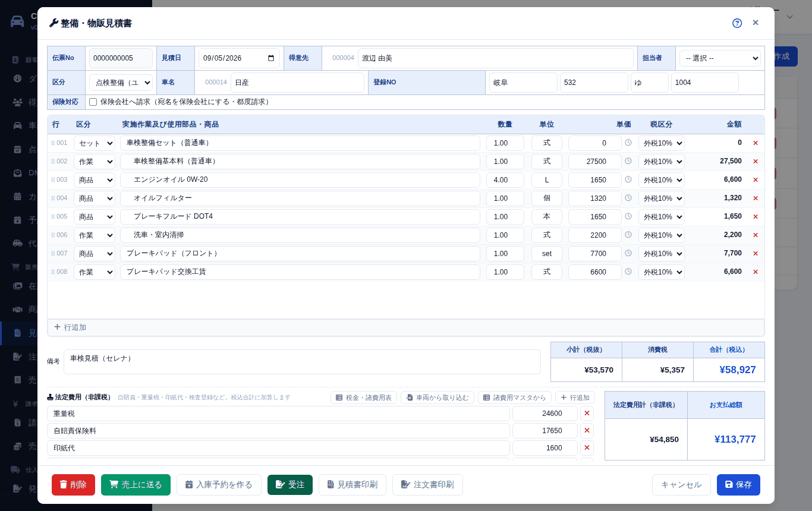
Task: Click キャンセル button
Action: click(x=681, y=485)
